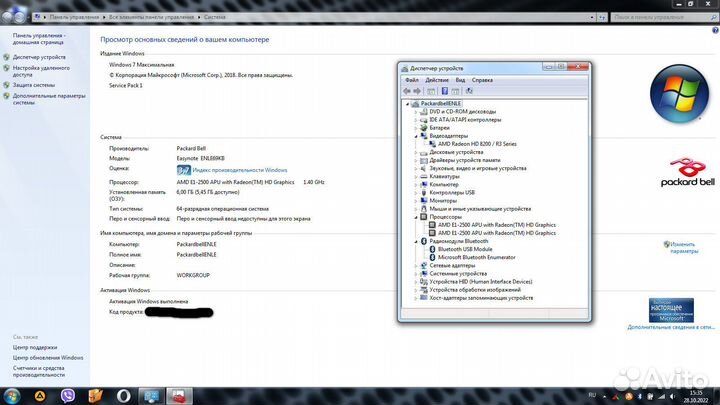The height and width of the screenshot is (405, 720).
Task: Click Изменить параметры link
Action: [x=684, y=248]
